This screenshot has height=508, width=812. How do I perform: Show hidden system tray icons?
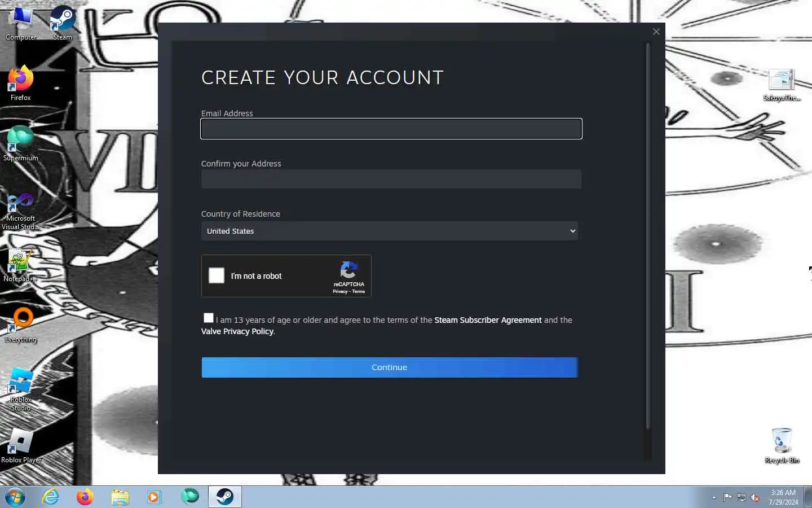coord(714,497)
